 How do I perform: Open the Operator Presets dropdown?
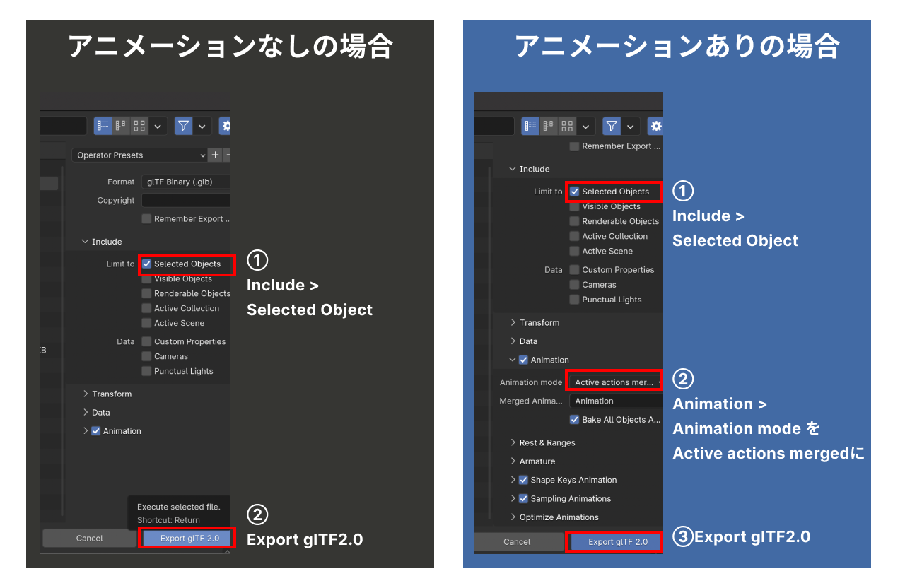pyautogui.click(x=138, y=155)
